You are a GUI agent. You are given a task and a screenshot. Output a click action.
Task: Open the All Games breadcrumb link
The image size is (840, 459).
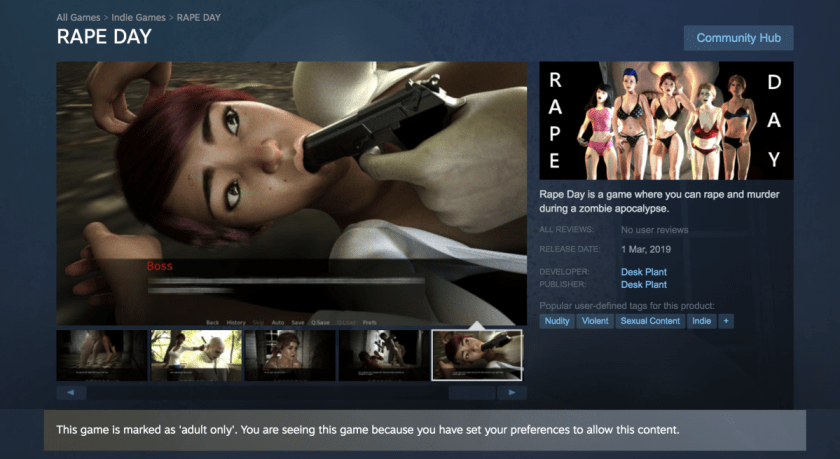click(78, 18)
